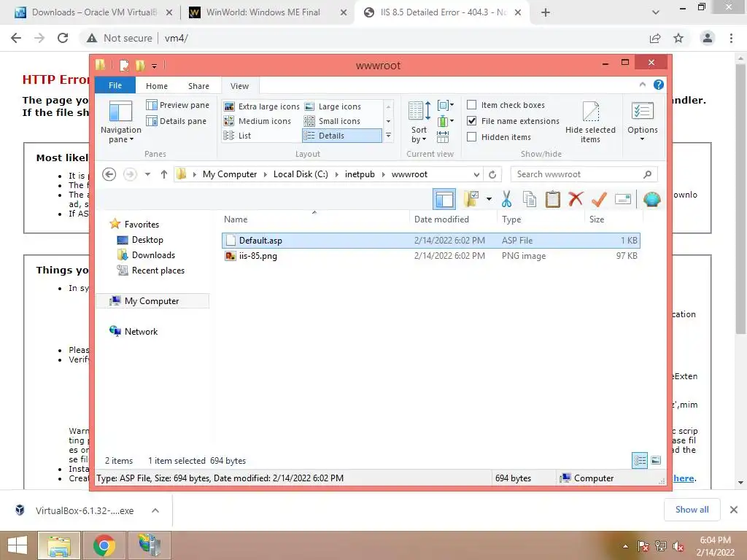This screenshot has height=560, width=747.
Task: Select Medium icons layout
Action: [258, 121]
